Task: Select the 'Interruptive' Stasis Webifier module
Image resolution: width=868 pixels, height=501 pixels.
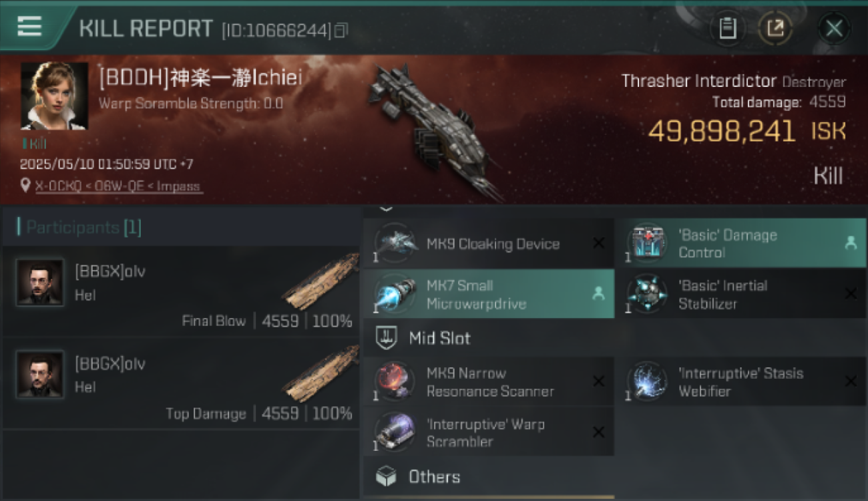Action: coord(740,381)
